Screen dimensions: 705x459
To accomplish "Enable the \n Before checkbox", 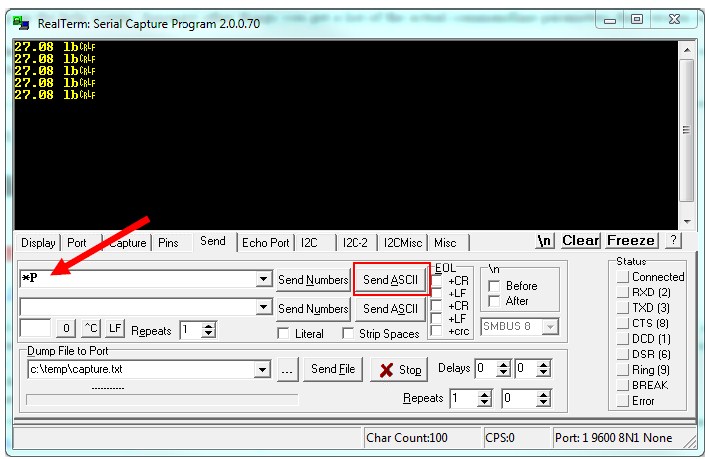I will click(494, 286).
